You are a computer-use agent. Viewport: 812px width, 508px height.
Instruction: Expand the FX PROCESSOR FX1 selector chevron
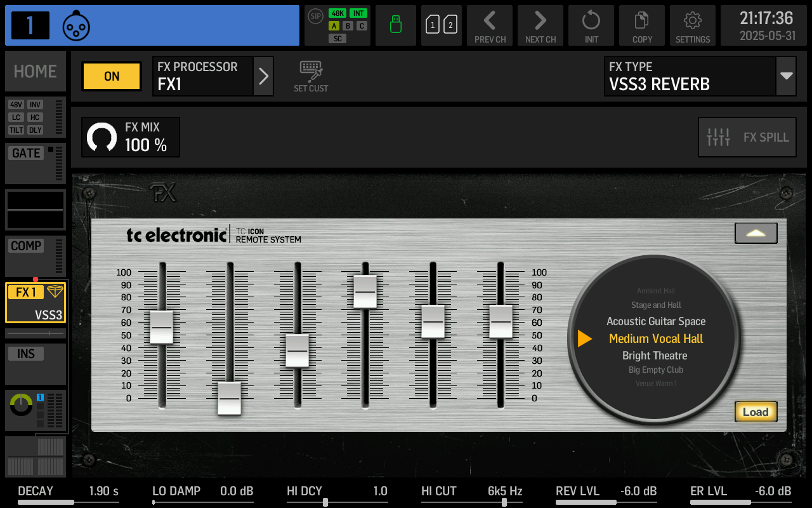click(264, 76)
